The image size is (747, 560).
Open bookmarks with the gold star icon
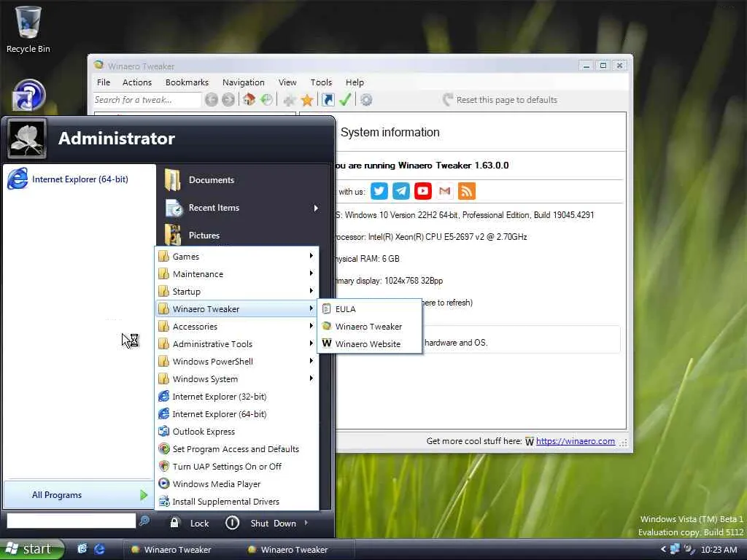(307, 100)
